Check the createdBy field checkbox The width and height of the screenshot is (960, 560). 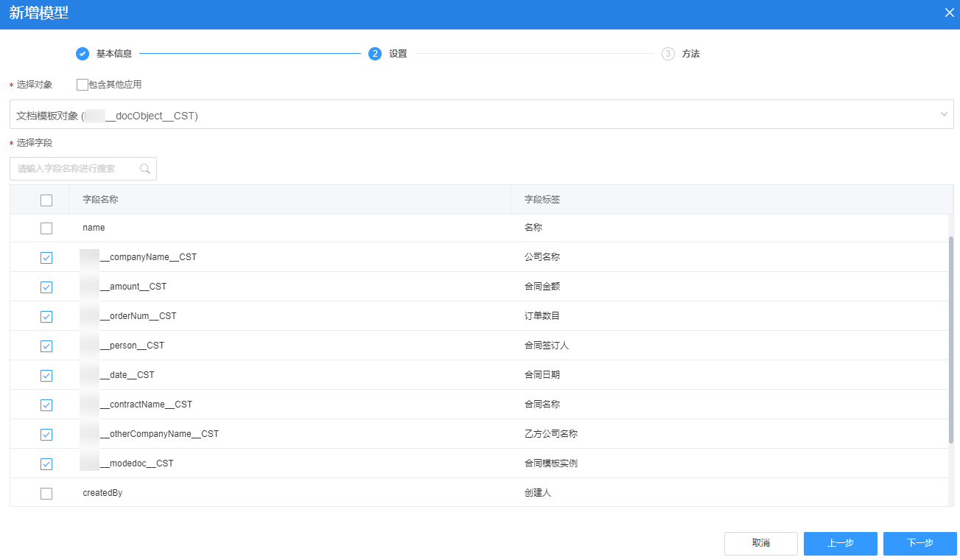pyautogui.click(x=46, y=494)
